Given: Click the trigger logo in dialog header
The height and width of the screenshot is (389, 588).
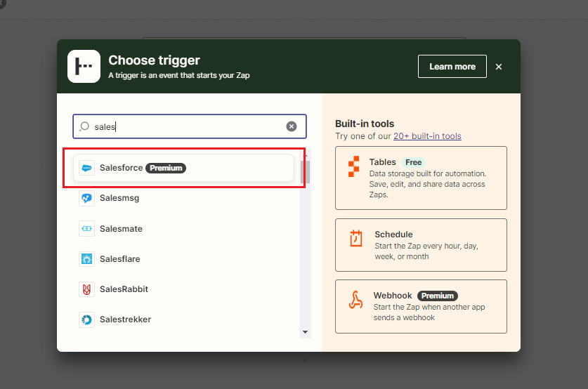Looking at the screenshot, I should 84,66.
